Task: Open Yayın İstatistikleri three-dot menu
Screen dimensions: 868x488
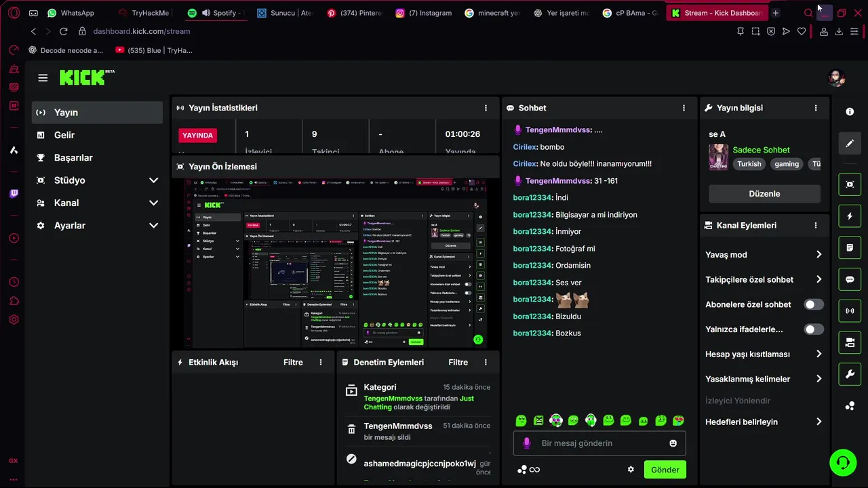Action: pyautogui.click(x=486, y=108)
